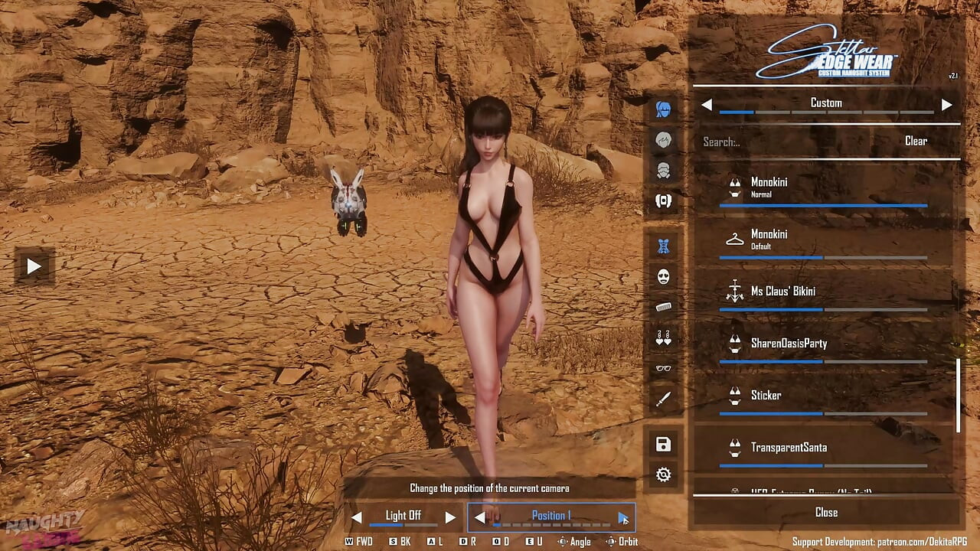Viewport: 980px width, 551px height.
Task: Choose the Ms Claus' Bikini outfit
Action: coord(782,291)
